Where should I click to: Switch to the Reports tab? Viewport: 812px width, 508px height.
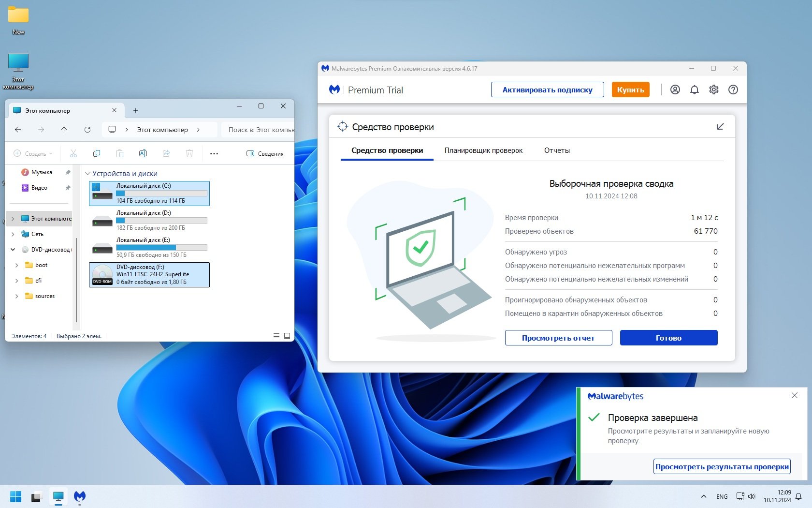tap(557, 150)
